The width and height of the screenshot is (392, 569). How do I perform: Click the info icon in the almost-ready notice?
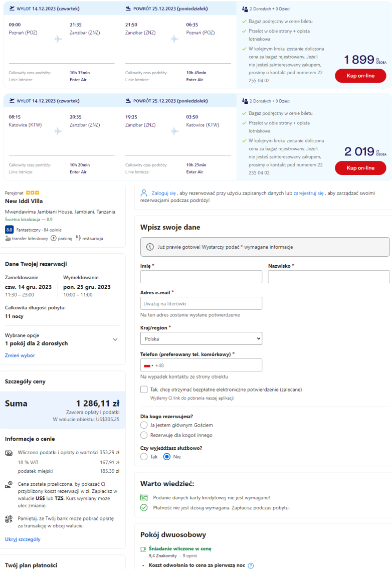pos(149,247)
